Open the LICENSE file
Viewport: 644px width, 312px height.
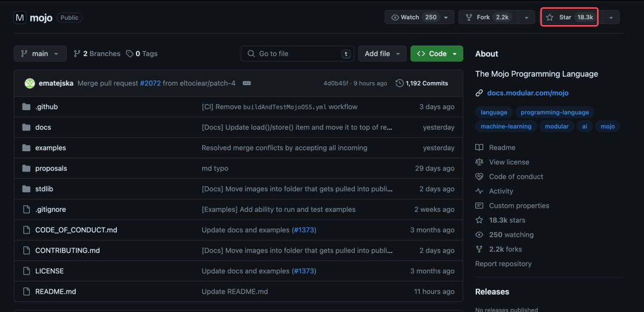49,271
